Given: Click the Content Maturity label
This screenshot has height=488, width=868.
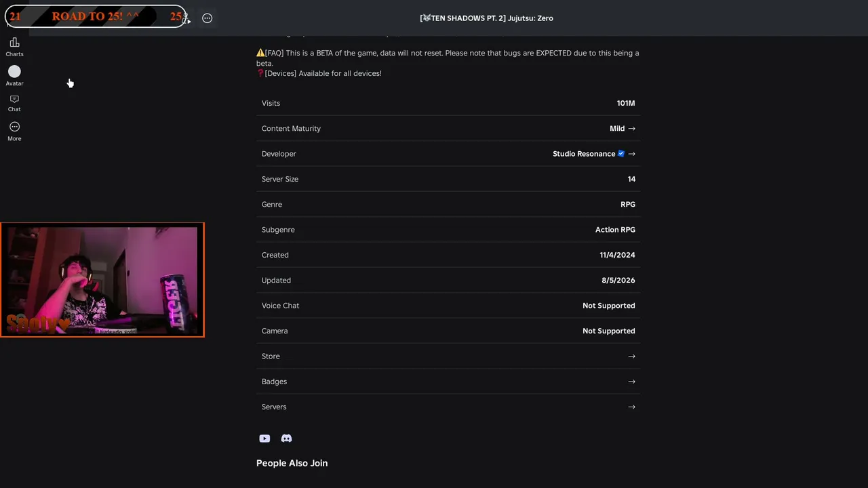Looking at the screenshot, I should [x=291, y=129].
